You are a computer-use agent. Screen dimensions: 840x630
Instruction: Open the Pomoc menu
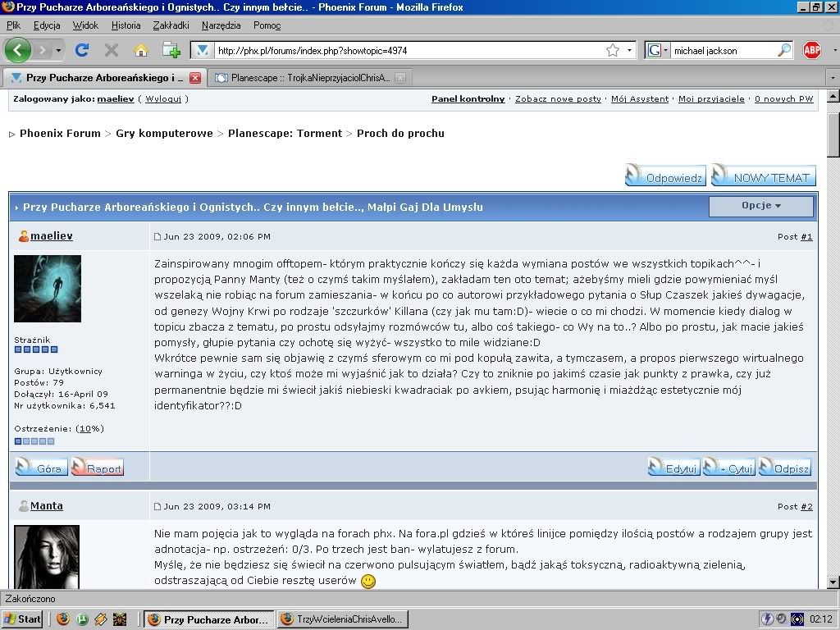coord(267,25)
